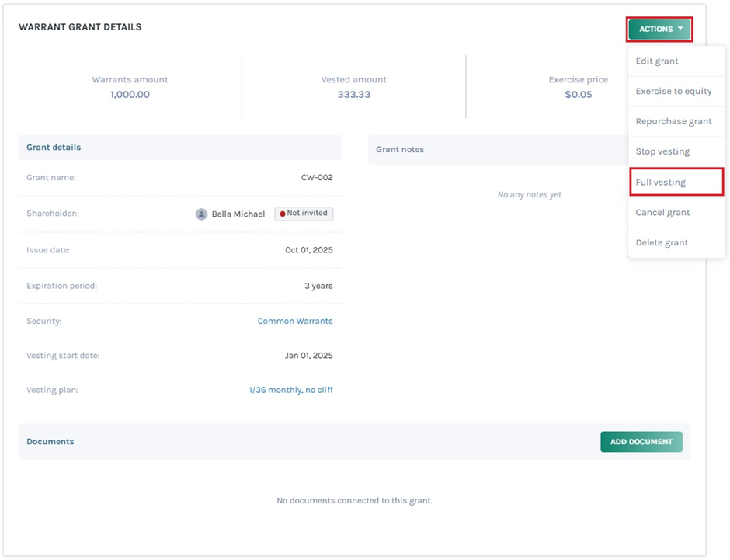Viewport: 730px width, 560px height.
Task: Click the Grant notes section header
Action: (400, 150)
